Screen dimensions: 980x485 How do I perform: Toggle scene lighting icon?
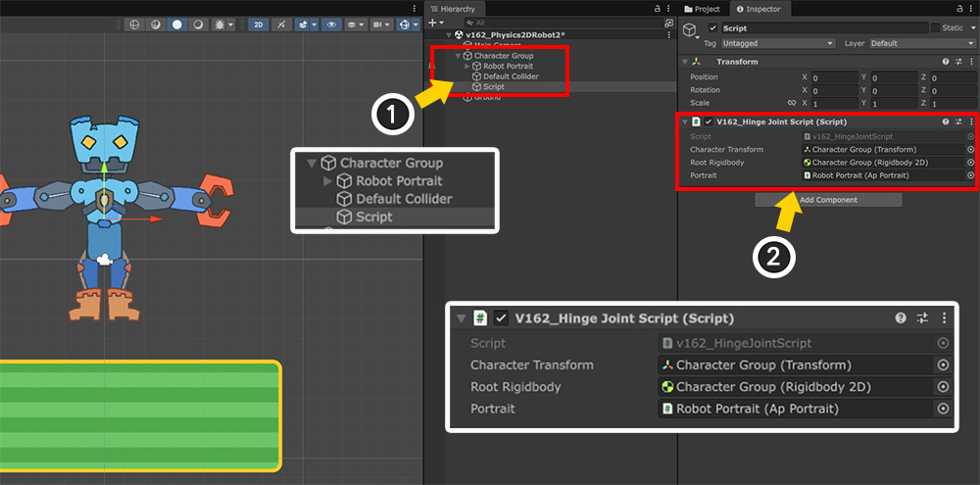tap(282, 24)
